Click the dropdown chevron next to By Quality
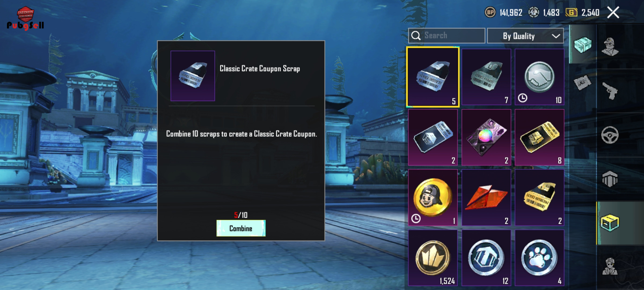Viewport: 644px width, 290px height. coord(556,36)
